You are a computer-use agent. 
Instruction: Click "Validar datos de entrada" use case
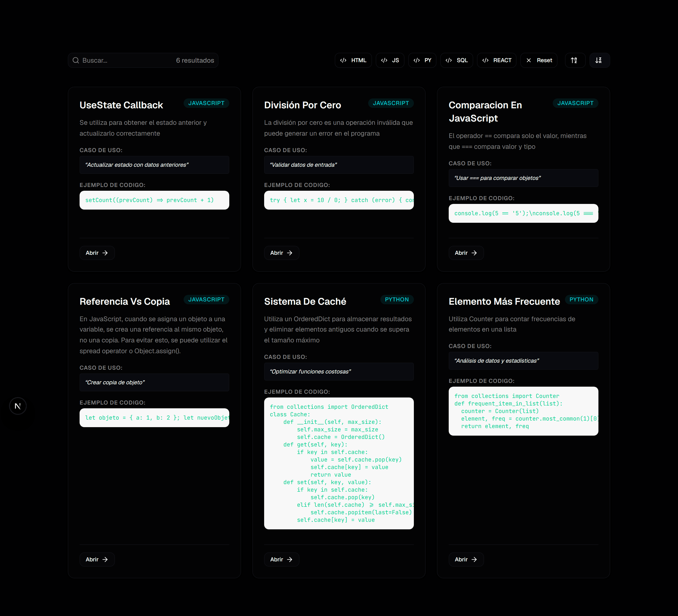[339, 165]
